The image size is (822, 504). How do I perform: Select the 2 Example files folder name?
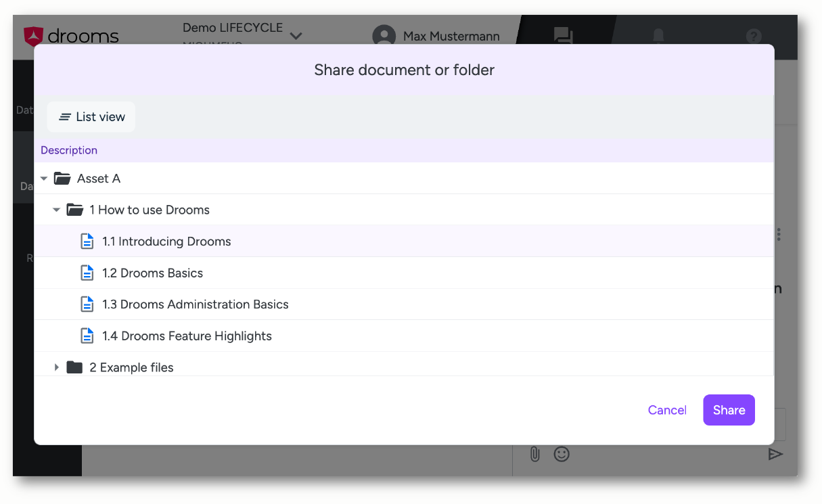132,367
